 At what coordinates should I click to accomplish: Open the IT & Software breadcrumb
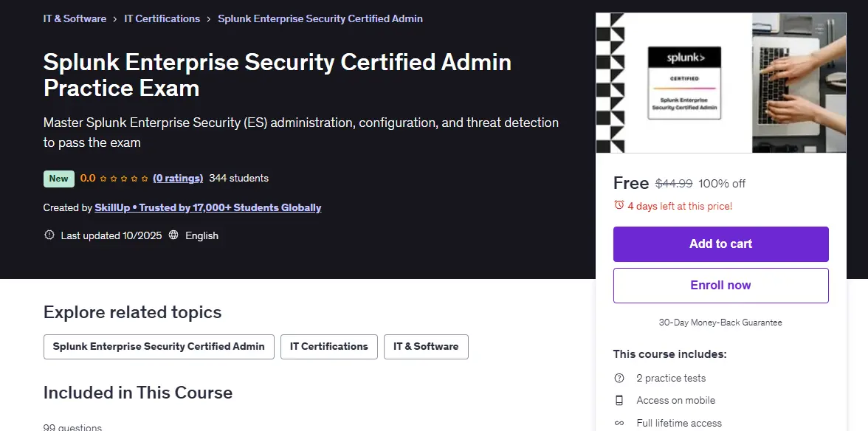tap(75, 18)
